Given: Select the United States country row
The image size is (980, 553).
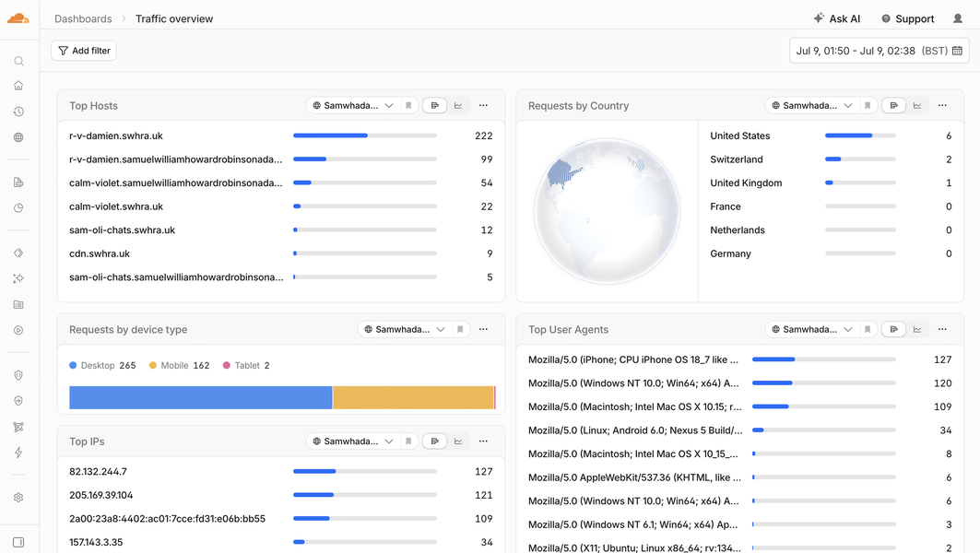Looking at the screenshot, I should pos(831,135).
